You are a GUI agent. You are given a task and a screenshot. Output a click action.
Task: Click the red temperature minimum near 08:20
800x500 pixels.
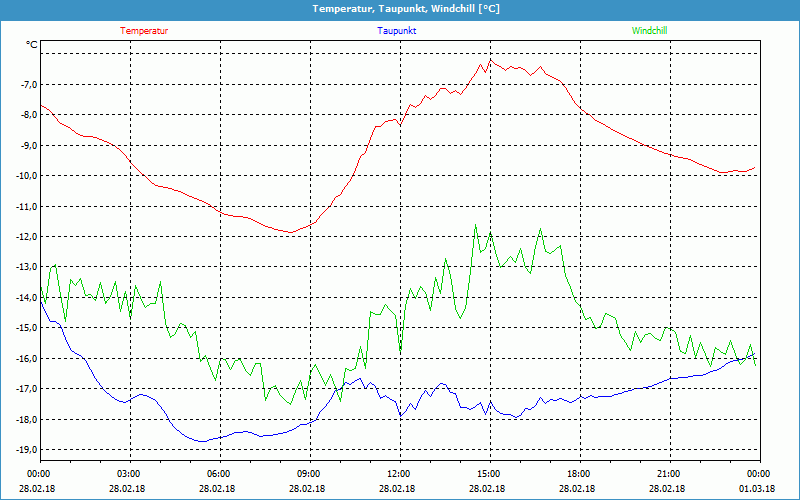click(x=291, y=233)
